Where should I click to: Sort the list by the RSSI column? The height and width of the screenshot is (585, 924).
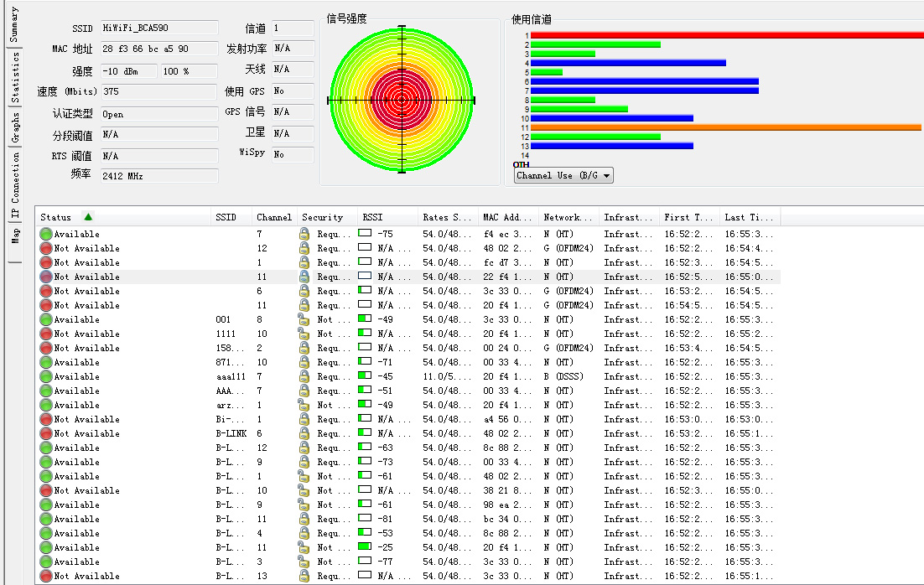(x=385, y=216)
